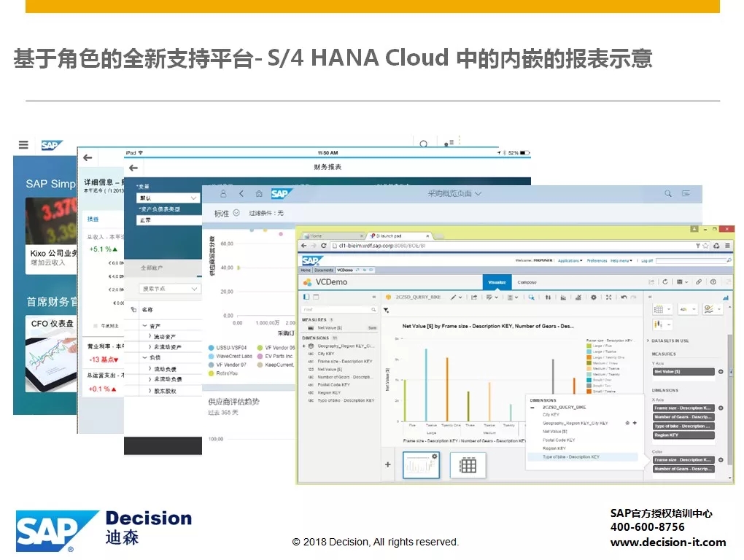The height and width of the screenshot is (560, 744).
Task: Open the list menu icon in 采购概览页面 header
Action: (686, 193)
